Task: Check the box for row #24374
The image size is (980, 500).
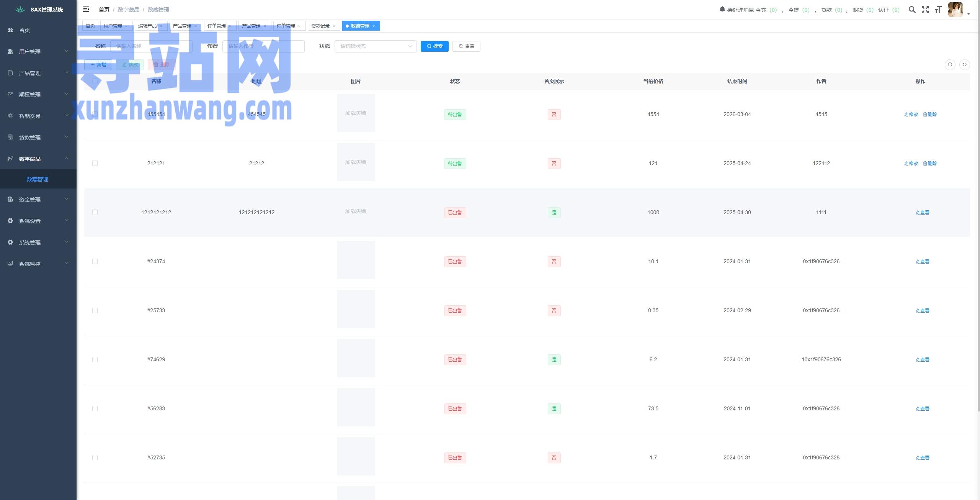Action: click(x=95, y=261)
